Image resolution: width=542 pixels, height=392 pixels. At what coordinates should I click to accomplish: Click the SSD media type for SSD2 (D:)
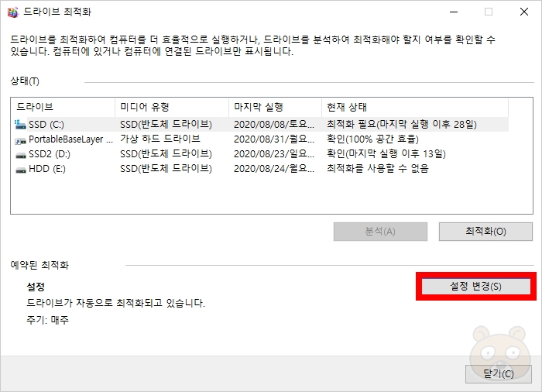(x=166, y=154)
